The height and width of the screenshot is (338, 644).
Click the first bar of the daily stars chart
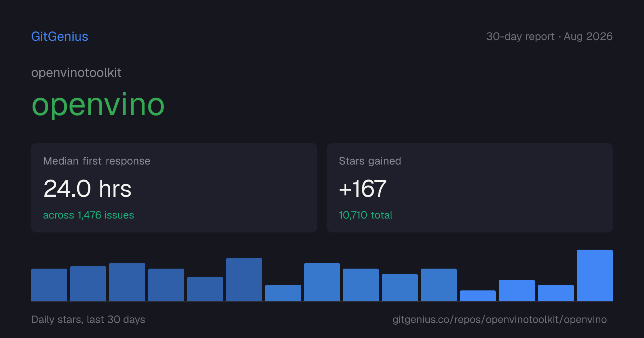(49, 285)
